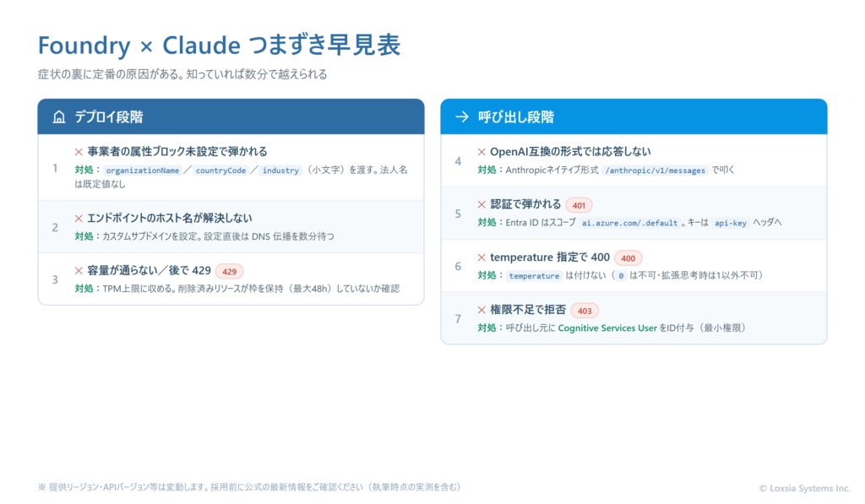The height and width of the screenshot is (504, 865).
Task: Click the row number 4
Action: (x=458, y=161)
